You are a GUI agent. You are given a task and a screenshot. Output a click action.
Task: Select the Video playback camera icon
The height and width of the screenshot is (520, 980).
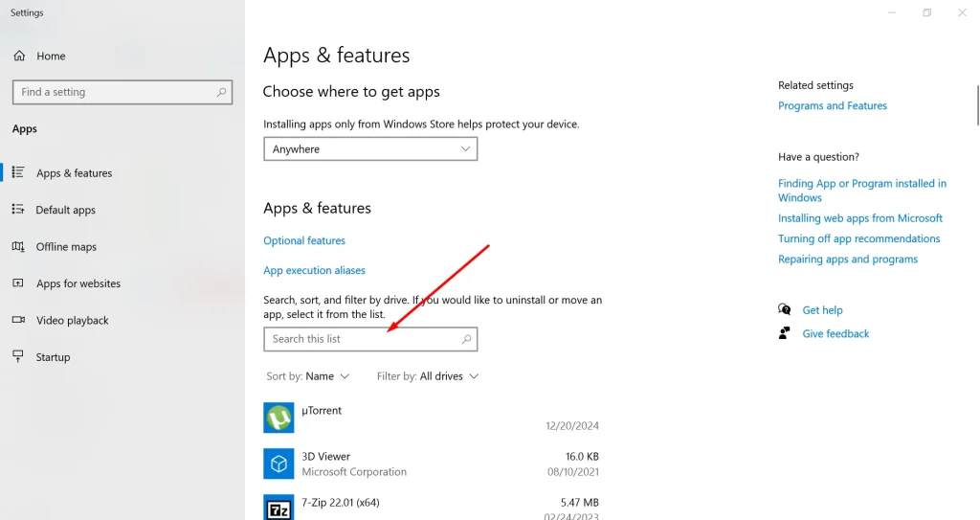[18, 320]
